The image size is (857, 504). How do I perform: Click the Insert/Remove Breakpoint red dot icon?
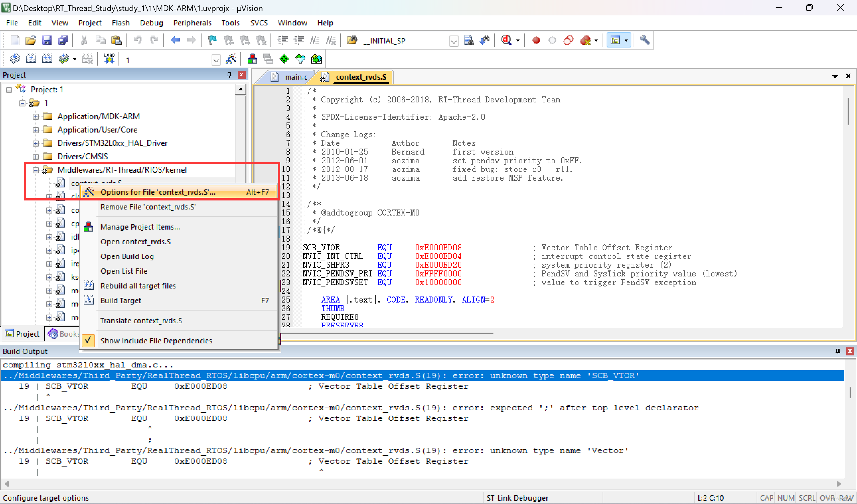[x=536, y=40]
